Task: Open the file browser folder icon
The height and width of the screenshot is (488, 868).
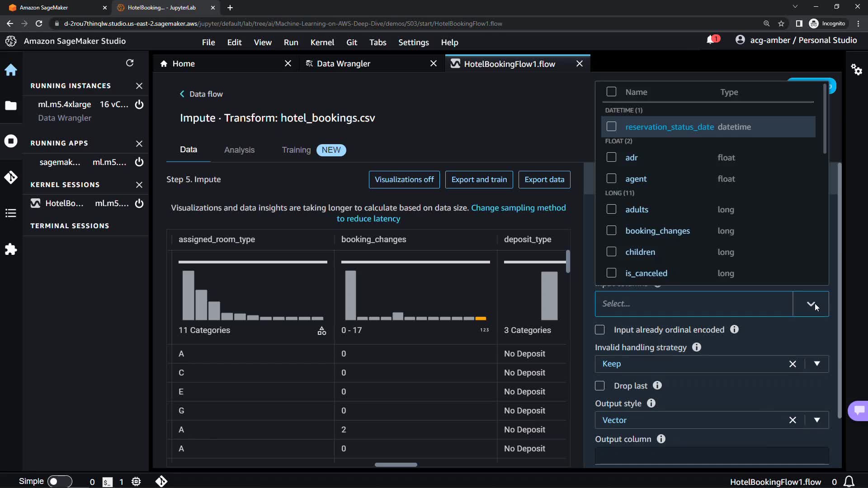Action: pos(11,106)
